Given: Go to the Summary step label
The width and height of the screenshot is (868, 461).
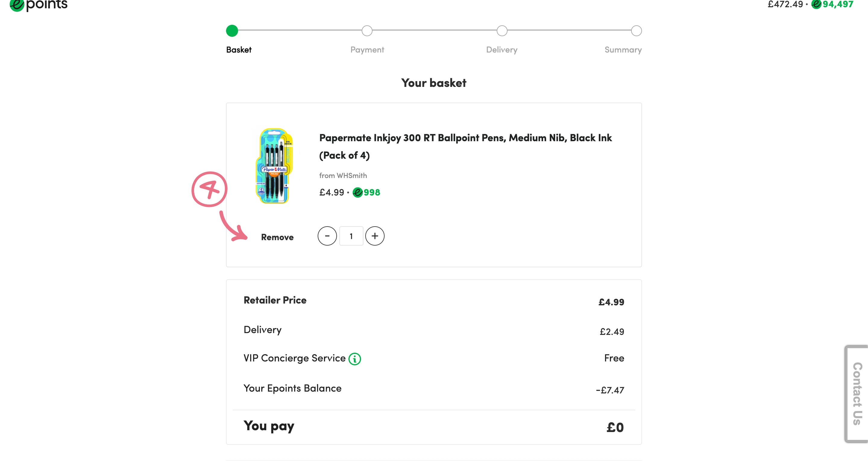Looking at the screenshot, I should 623,50.
